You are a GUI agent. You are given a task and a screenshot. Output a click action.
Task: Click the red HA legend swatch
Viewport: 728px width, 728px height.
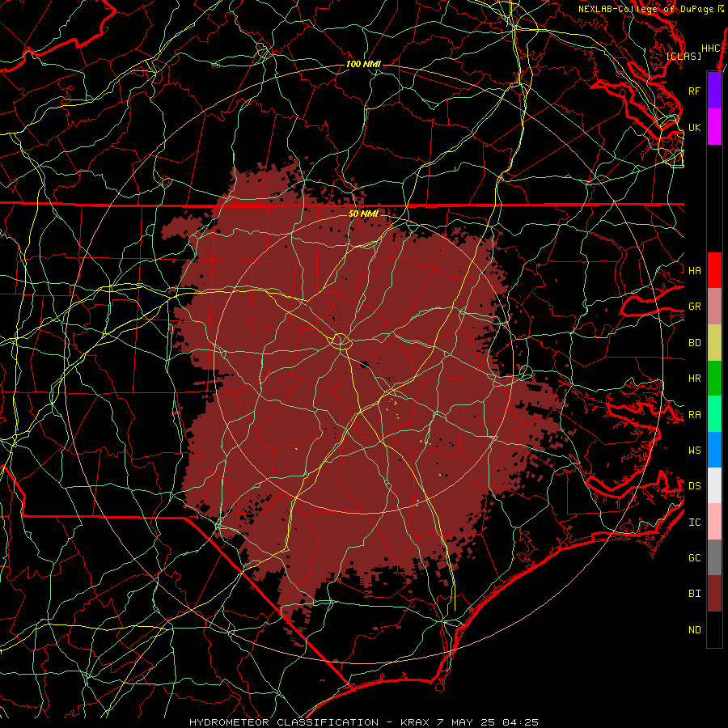pos(714,270)
